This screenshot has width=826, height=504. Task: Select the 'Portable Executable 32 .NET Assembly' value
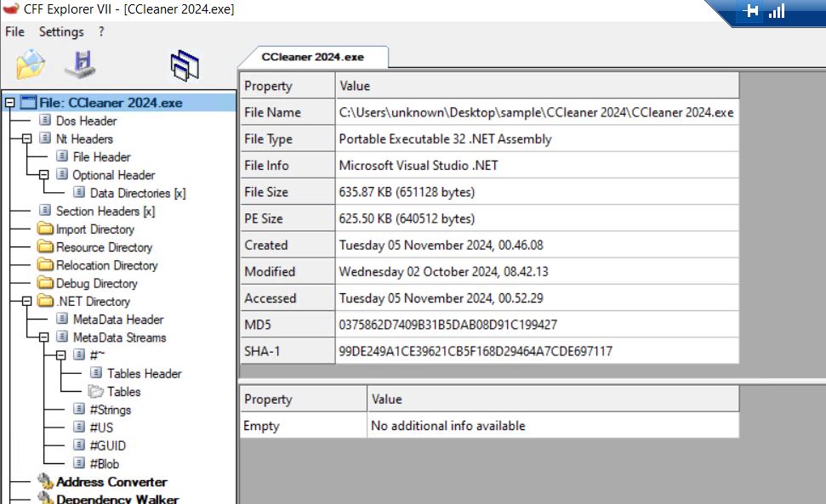pyautogui.click(x=445, y=139)
